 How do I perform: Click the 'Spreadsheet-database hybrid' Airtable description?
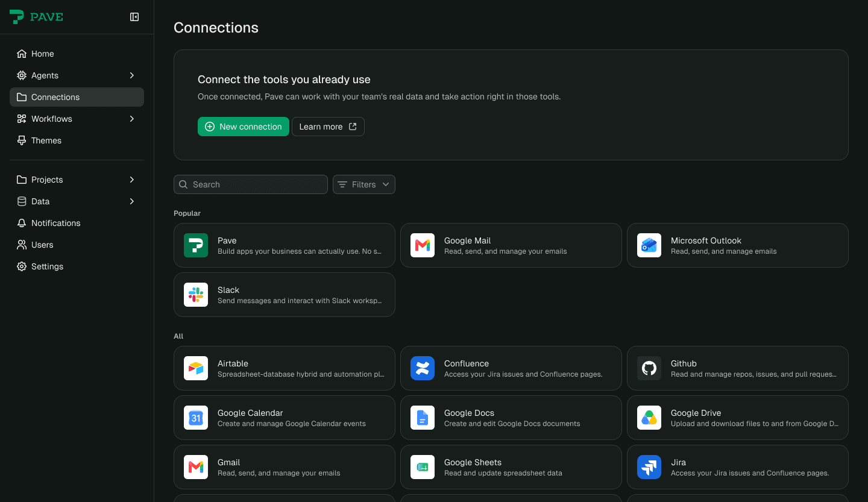click(301, 374)
